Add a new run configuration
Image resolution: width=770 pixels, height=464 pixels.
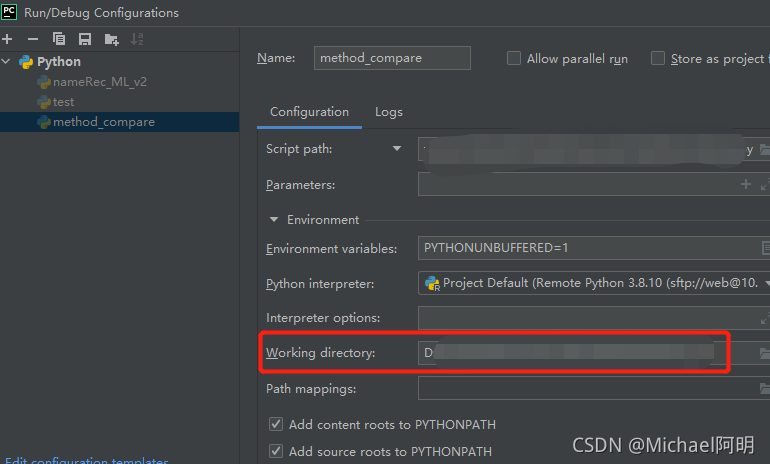pos(7,39)
